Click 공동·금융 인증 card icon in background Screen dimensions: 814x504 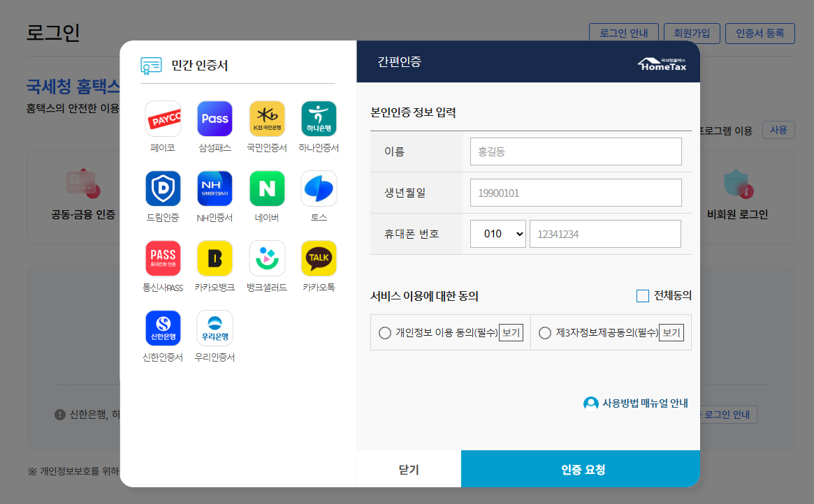[x=83, y=184]
